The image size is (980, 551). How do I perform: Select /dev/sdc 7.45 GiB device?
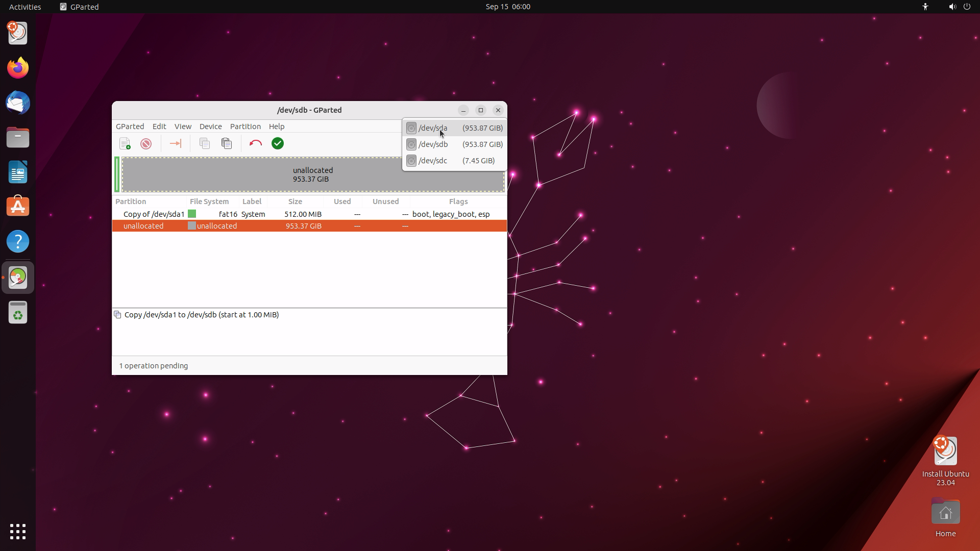tap(454, 161)
